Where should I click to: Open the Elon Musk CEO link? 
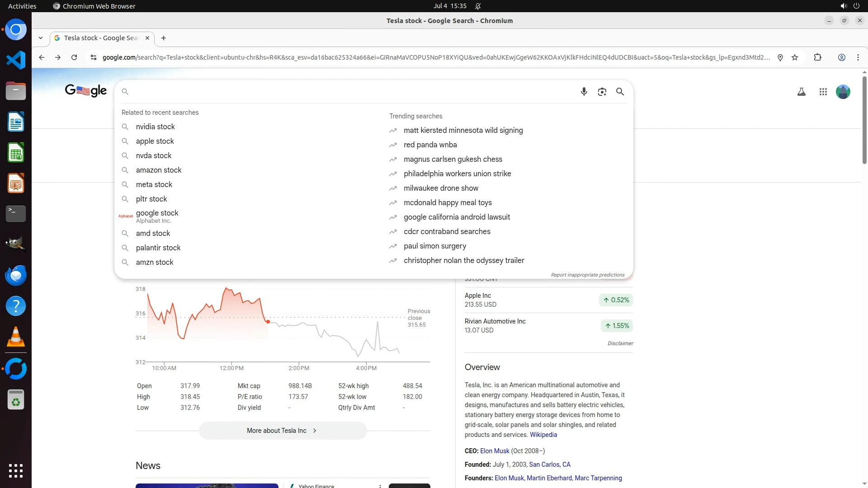[494, 451]
